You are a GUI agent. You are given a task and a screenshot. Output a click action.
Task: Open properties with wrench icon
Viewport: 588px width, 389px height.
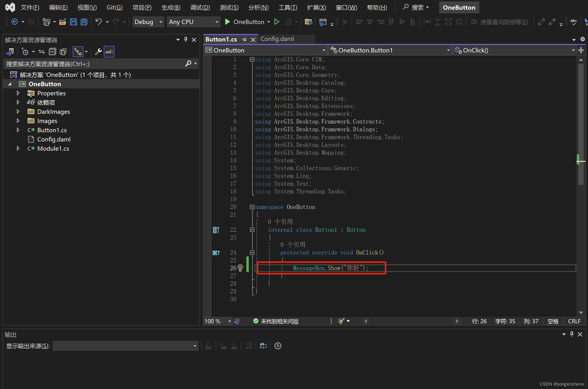click(x=98, y=52)
